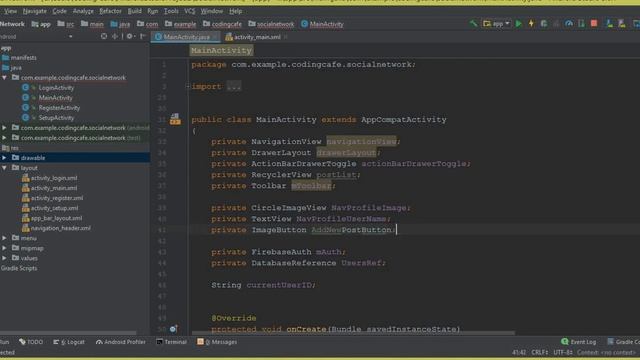Click the class gutter icon beside MainActivity declaration

tap(175, 119)
